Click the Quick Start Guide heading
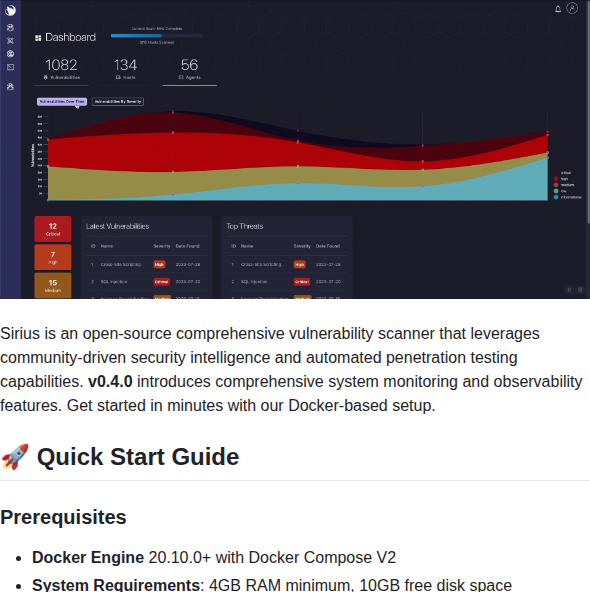Viewport: 590px width, 592px height. coord(138,457)
